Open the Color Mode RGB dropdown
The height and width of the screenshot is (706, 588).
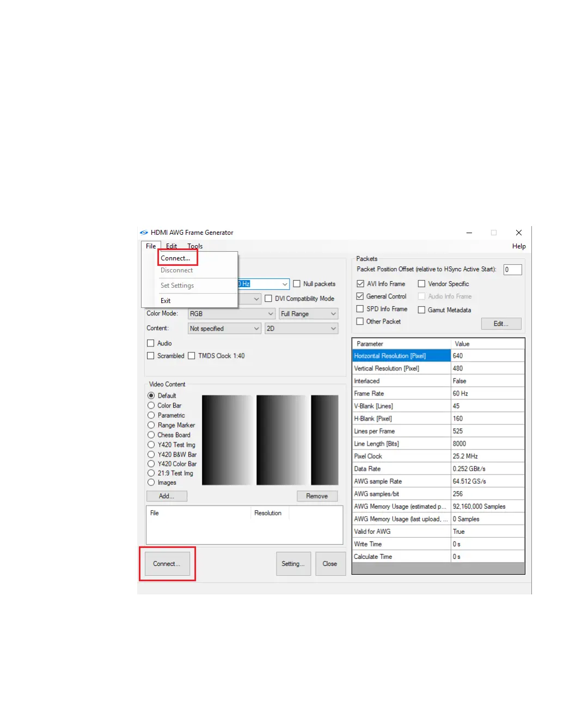click(x=231, y=314)
